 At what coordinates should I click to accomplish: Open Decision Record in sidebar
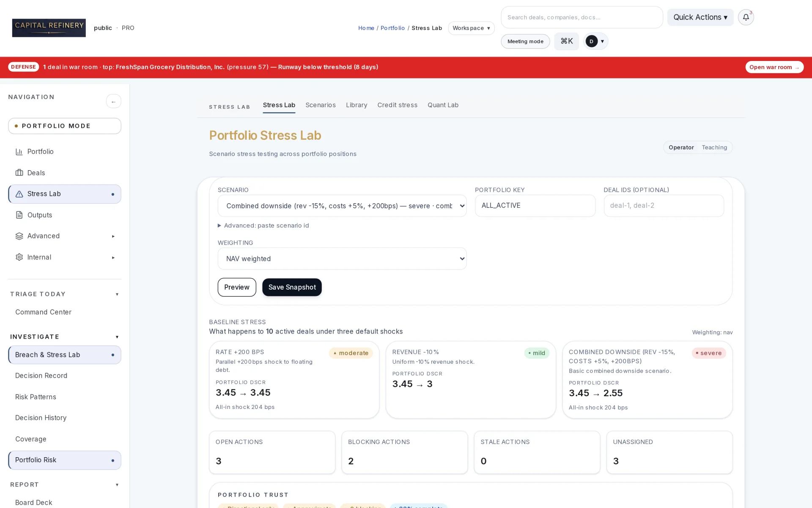click(x=65, y=376)
